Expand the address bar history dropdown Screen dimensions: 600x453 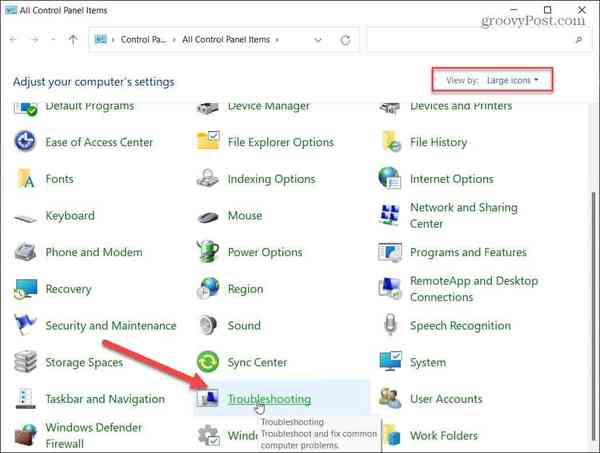(x=318, y=39)
